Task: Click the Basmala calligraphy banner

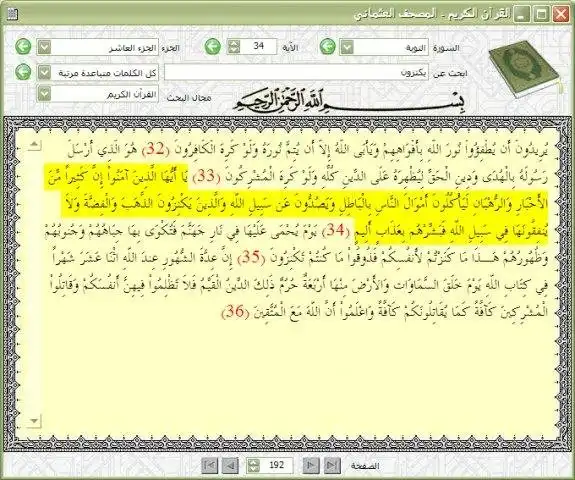Action: click(x=349, y=100)
